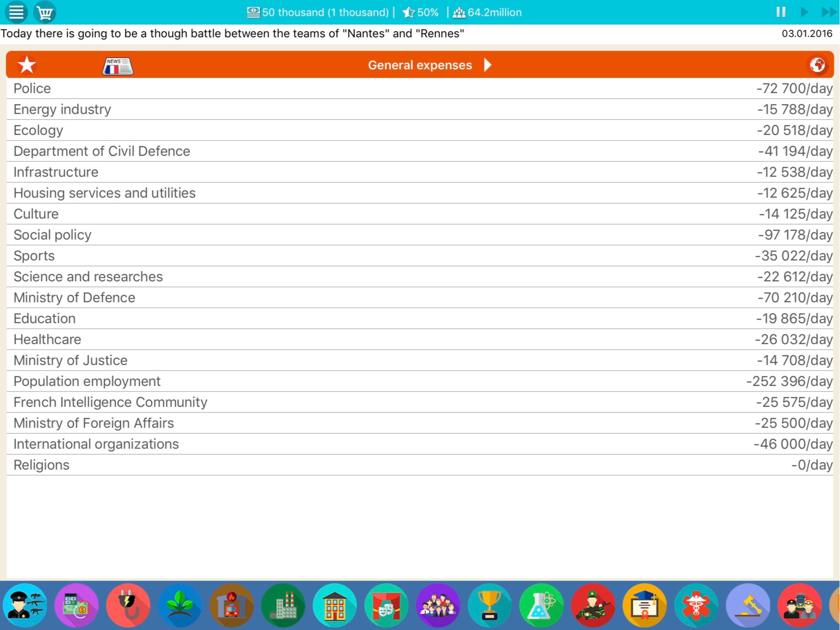
Task: Tap the white star icon in orange bar
Action: 26,65
